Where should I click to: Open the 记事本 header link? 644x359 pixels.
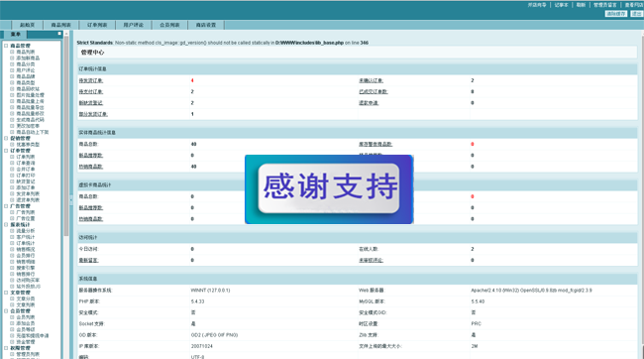(x=561, y=5)
